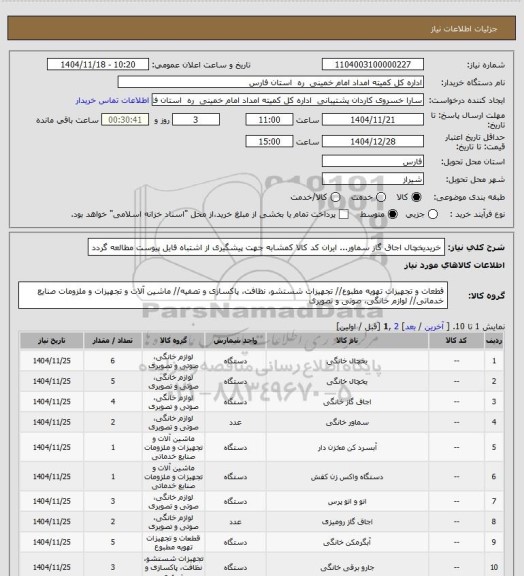Image resolution: width=524 pixels, height=576 pixels.
Task: Click the buyer organization name field
Action: (270, 82)
